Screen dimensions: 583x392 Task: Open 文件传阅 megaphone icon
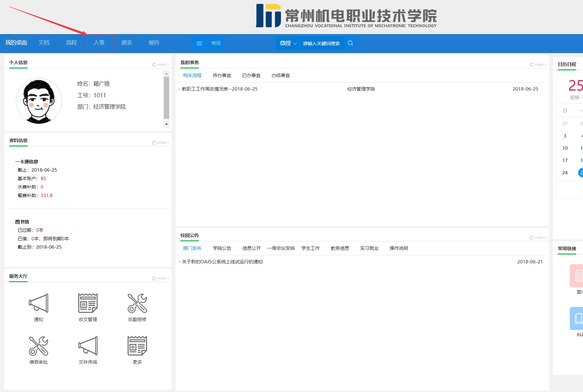click(x=88, y=346)
